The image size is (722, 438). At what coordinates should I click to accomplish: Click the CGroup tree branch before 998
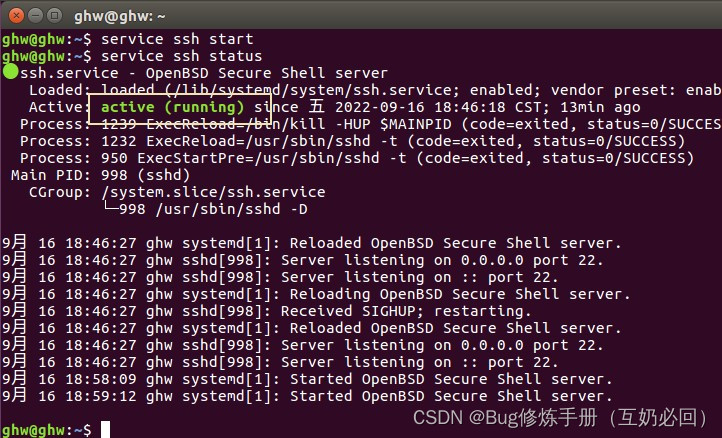(111, 207)
